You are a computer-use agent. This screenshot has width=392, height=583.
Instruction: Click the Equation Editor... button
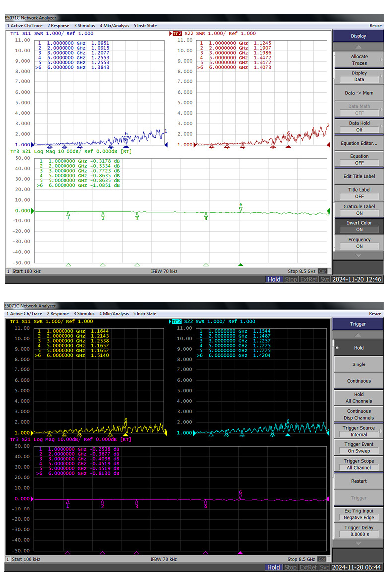(x=359, y=143)
